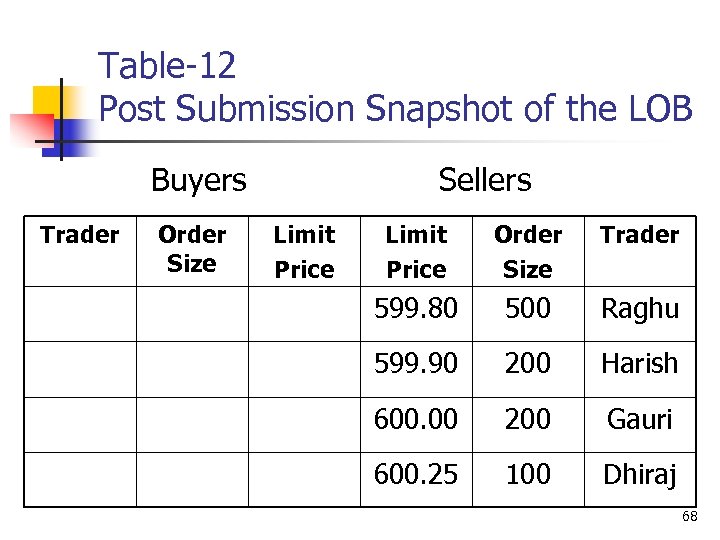This screenshot has height=540, width=720.
Task: Click the sellers' 'Limit Price' column header
Action: [416, 251]
